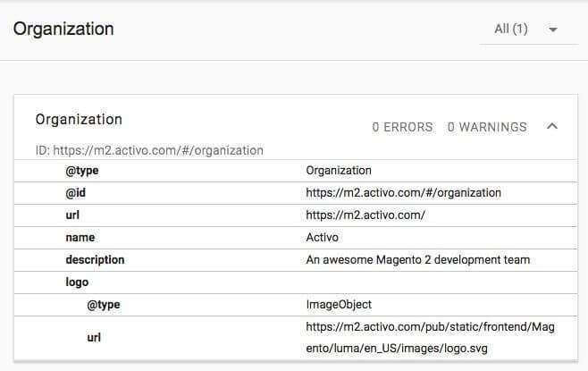Click the top-level @type property label

tap(82, 171)
